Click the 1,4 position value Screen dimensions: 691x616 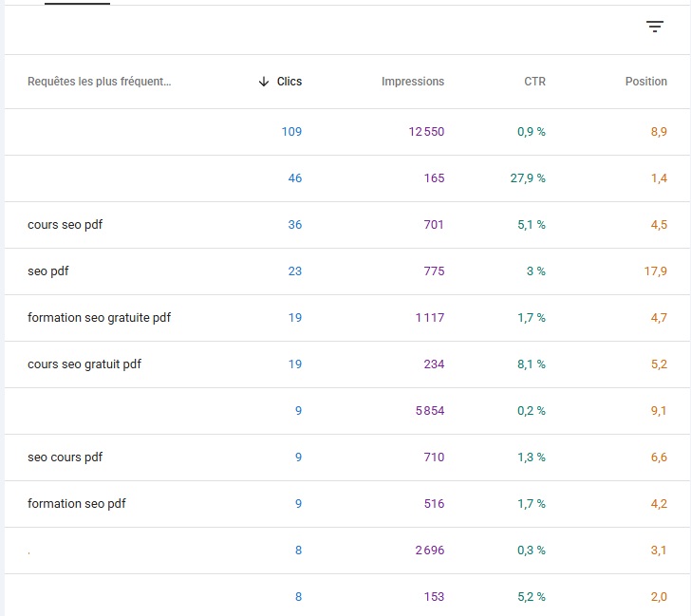point(659,178)
